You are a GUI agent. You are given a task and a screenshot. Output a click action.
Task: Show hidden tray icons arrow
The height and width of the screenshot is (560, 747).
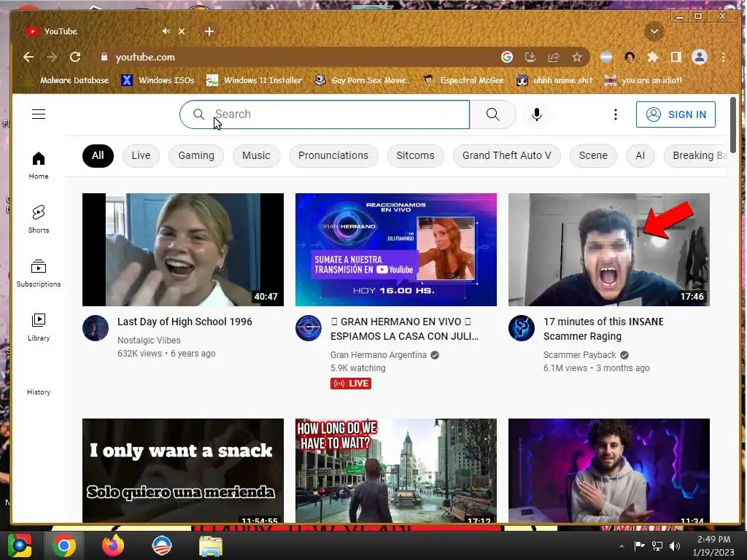tap(622, 545)
